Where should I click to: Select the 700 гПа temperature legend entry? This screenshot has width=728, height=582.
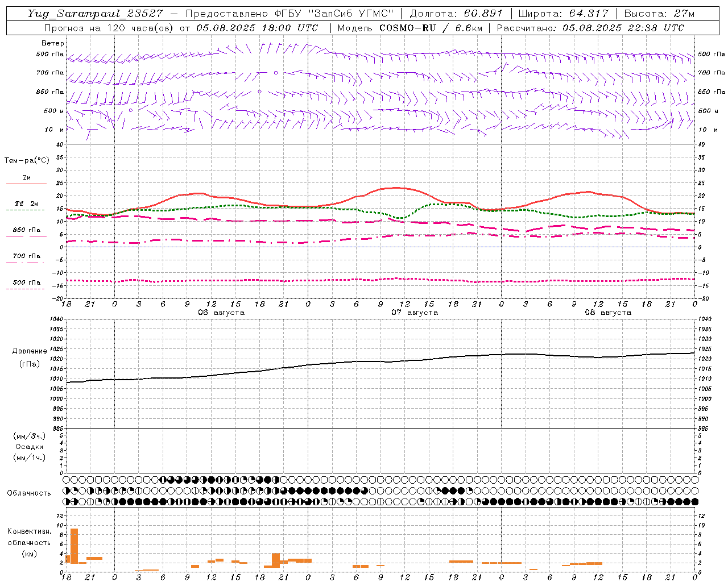point(26,256)
